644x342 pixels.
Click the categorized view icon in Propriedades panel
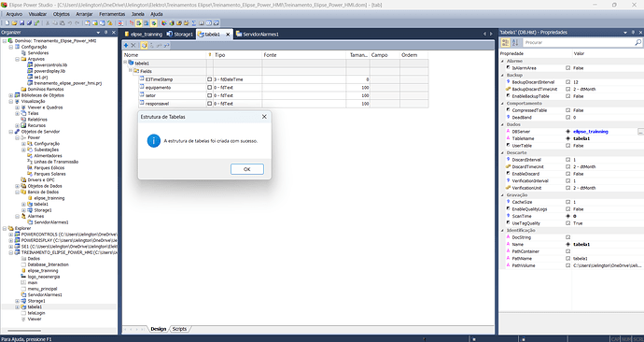coord(506,42)
